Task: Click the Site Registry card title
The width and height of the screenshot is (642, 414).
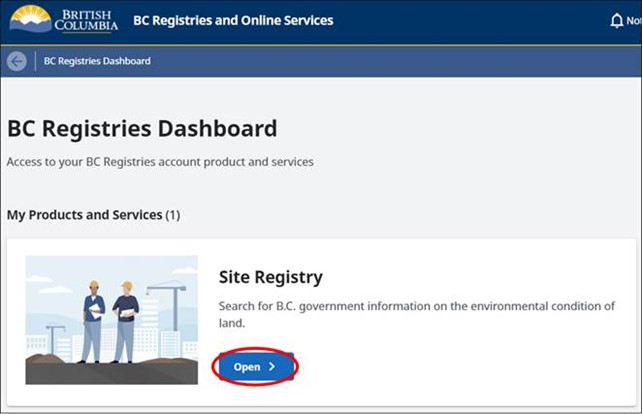Action: pyautogui.click(x=270, y=277)
